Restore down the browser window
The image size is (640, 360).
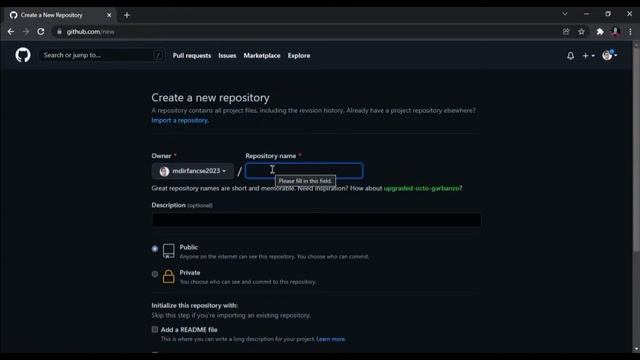coord(608,14)
